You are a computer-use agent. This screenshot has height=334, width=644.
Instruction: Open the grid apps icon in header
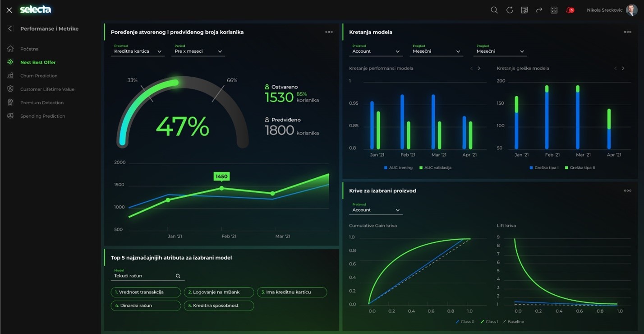point(554,10)
